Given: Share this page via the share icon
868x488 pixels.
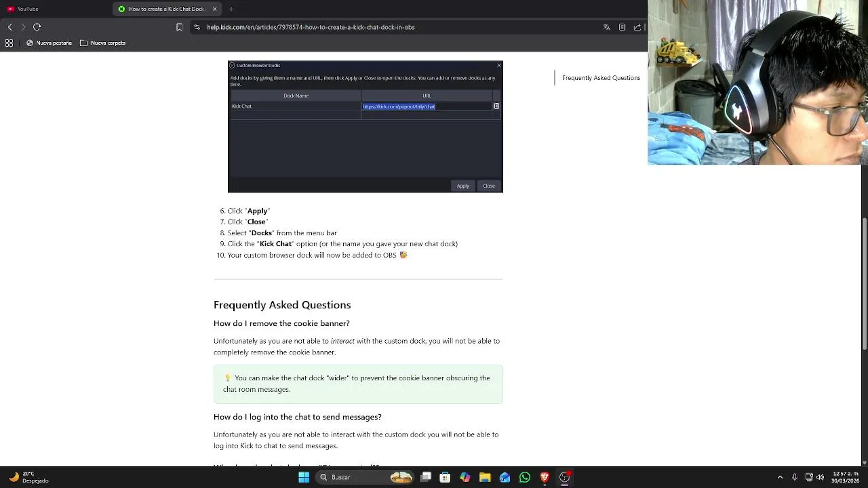Looking at the screenshot, I should tap(637, 27).
